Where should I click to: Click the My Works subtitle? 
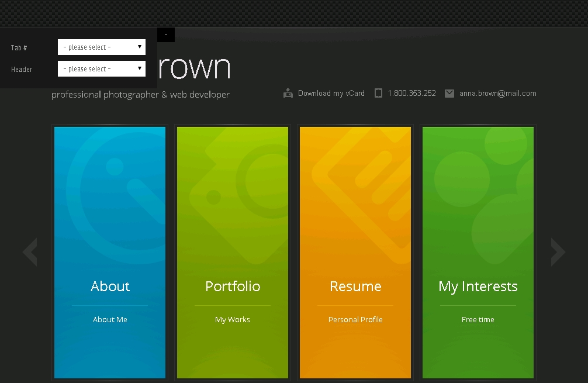(232, 320)
